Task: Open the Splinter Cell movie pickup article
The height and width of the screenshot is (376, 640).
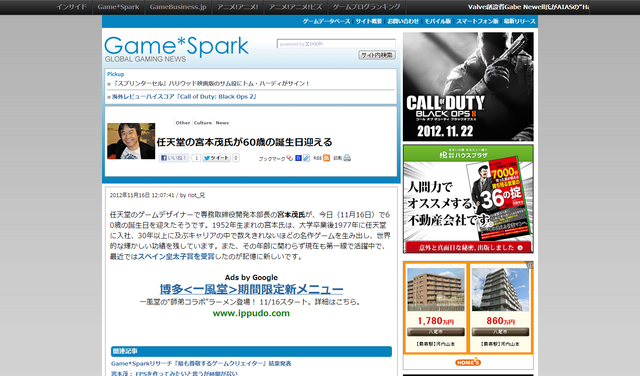Action: coord(211,83)
